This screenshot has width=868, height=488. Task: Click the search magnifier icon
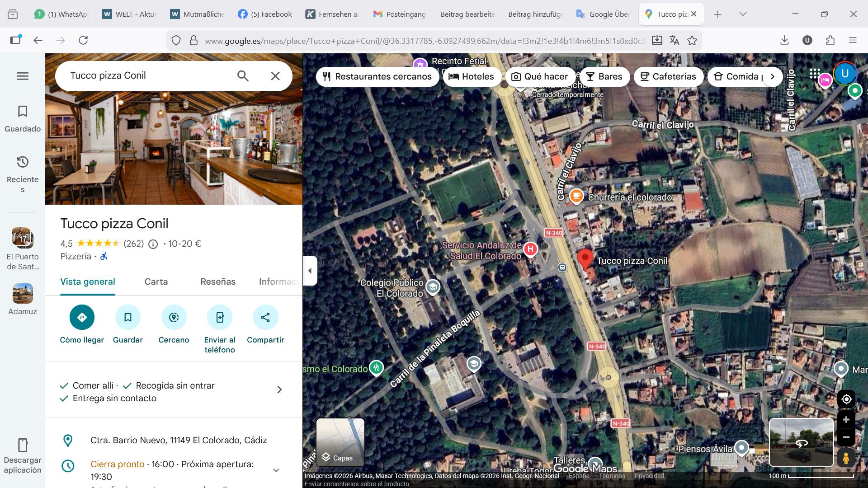[x=243, y=76]
